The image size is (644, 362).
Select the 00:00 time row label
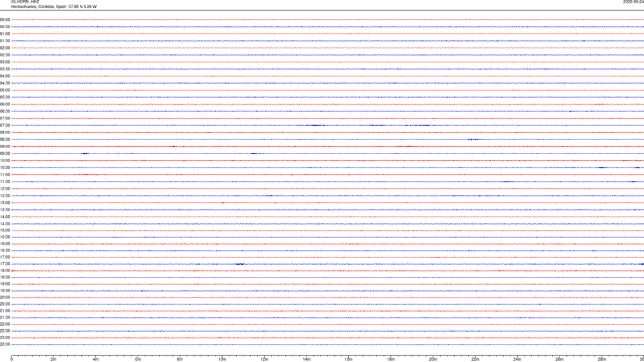5,19
